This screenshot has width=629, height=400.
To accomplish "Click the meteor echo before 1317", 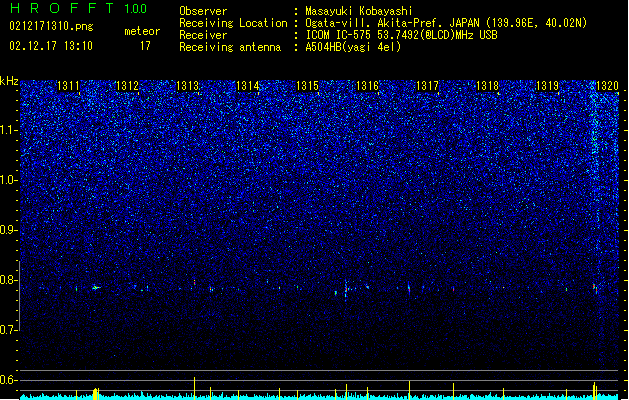I will point(409,288).
